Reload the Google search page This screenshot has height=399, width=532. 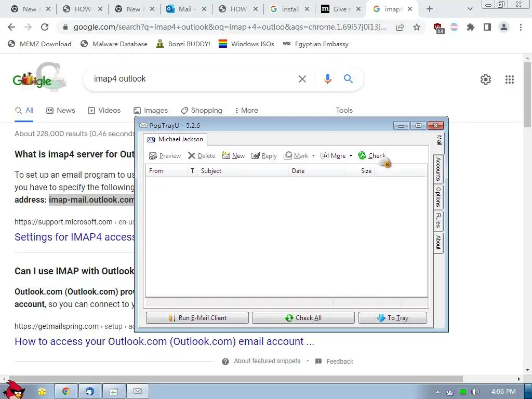[45, 27]
